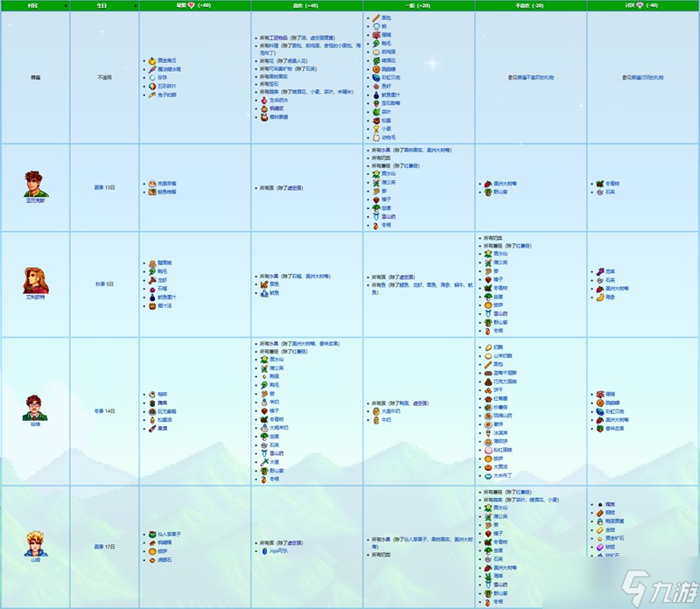The image size is (700, 609).
Task: Click the wine icon in Harvey's loves
Action: click(x=152, y=429)
